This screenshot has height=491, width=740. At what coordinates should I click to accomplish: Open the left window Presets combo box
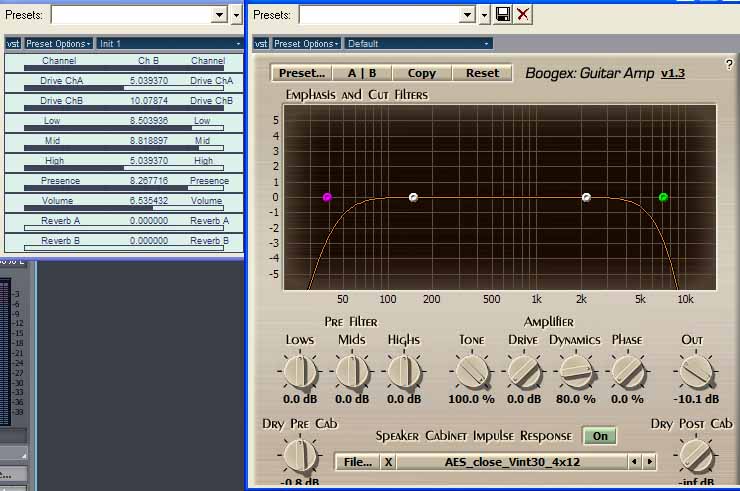(139, 15)
